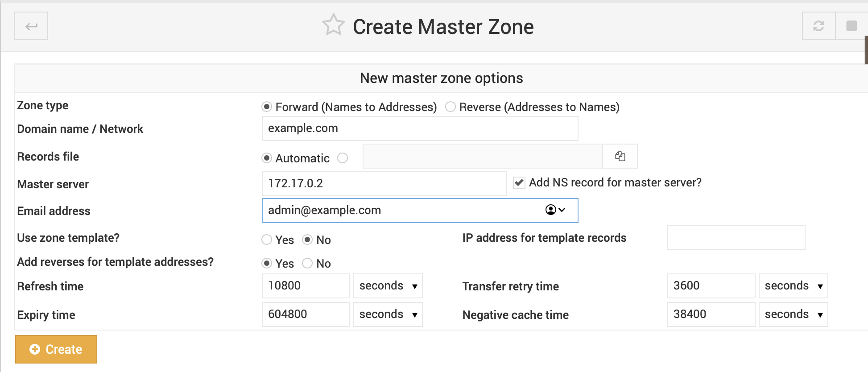Uncheck Add NS record for master server
The height and width of the screenshot is (372, 868).
tap(519, 183)
